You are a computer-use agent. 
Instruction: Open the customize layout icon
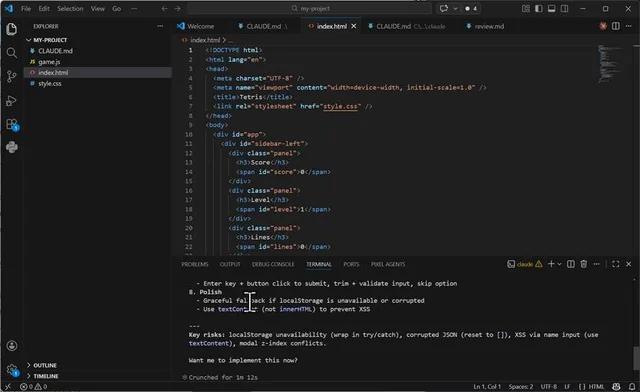tap(526, 9)
